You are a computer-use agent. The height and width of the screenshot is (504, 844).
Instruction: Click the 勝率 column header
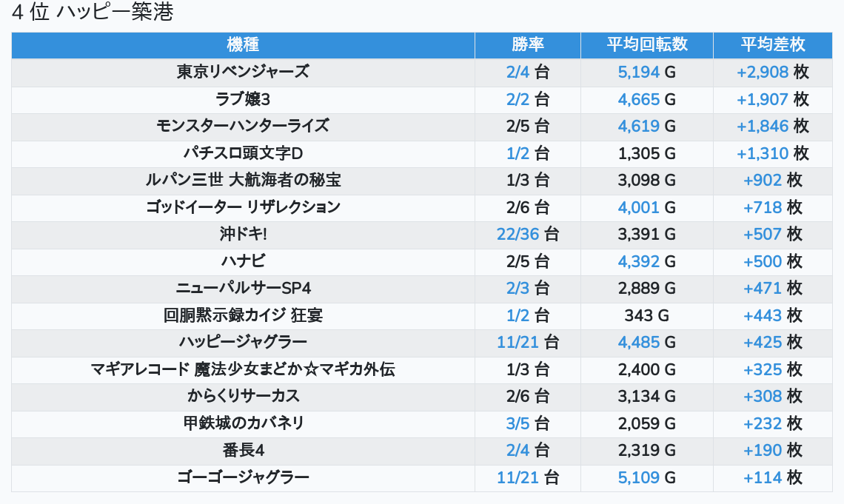[527, 44]
